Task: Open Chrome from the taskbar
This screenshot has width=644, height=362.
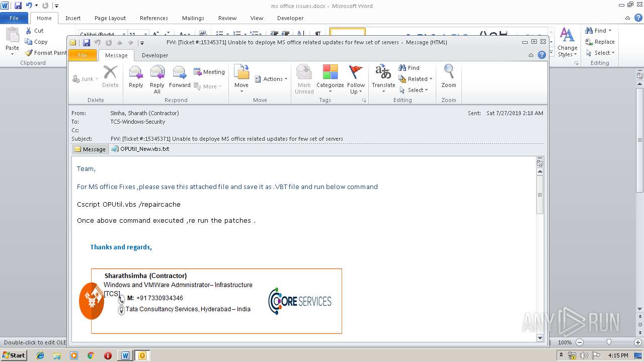Action: (x=91, y=355)
